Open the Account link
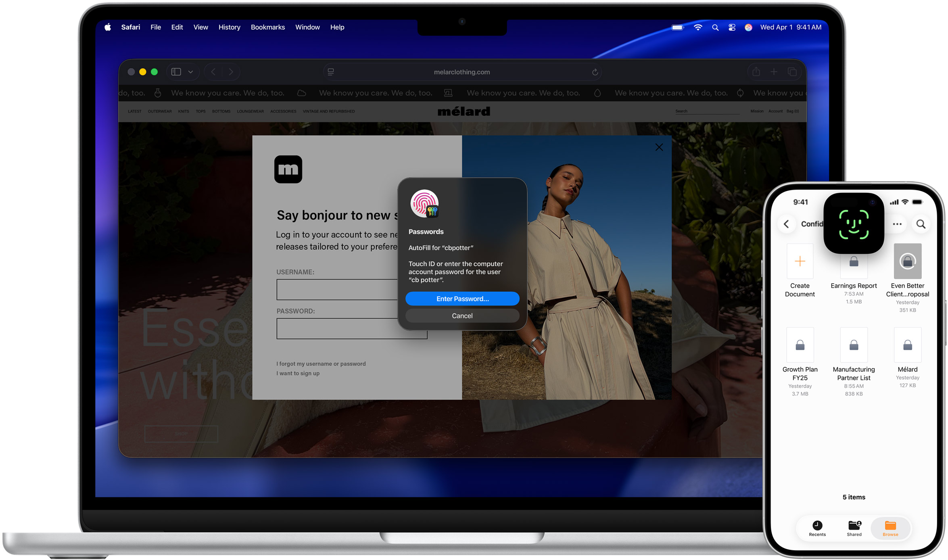This screenshot has width=948, height=560. [775, 111]
